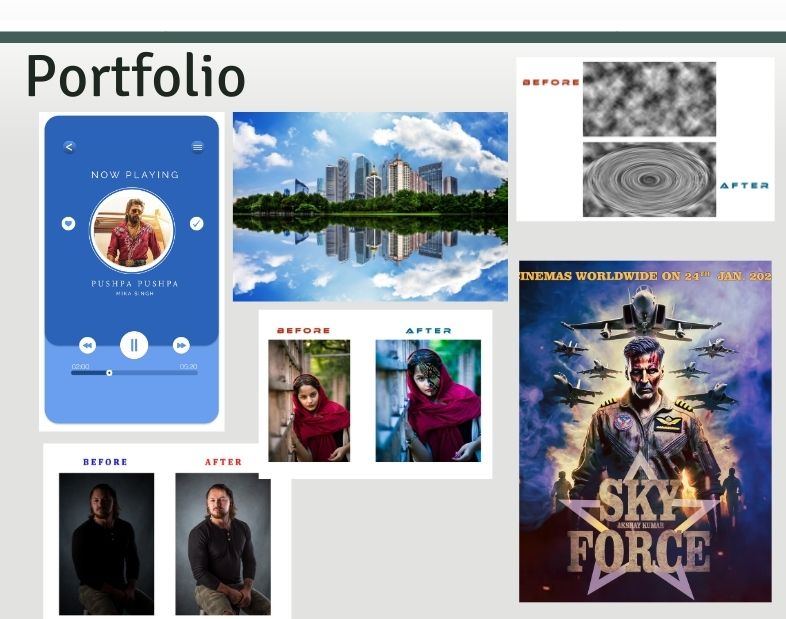Select the ripple texture after image
The height and width of the screenshot is (619, 786).
pos(649,179)
